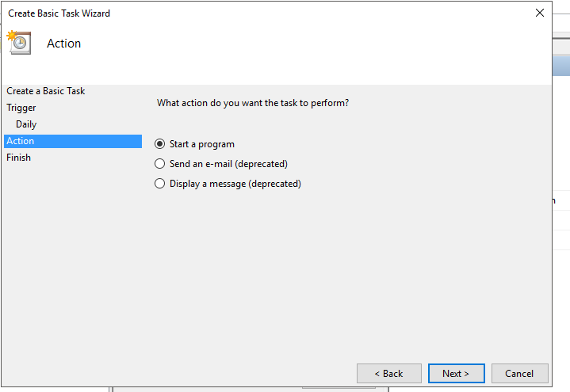Go to the Create a Basic Task step

[x=45, y=91]
